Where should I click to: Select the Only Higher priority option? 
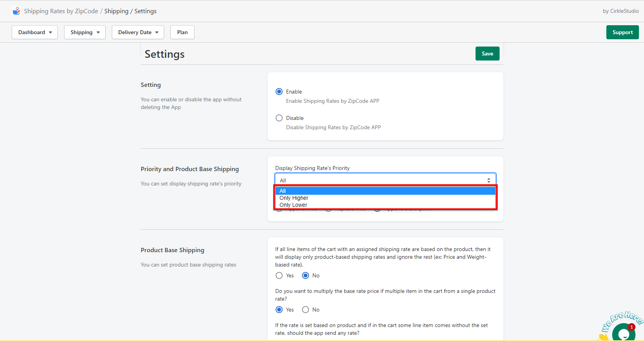point(385,198)
